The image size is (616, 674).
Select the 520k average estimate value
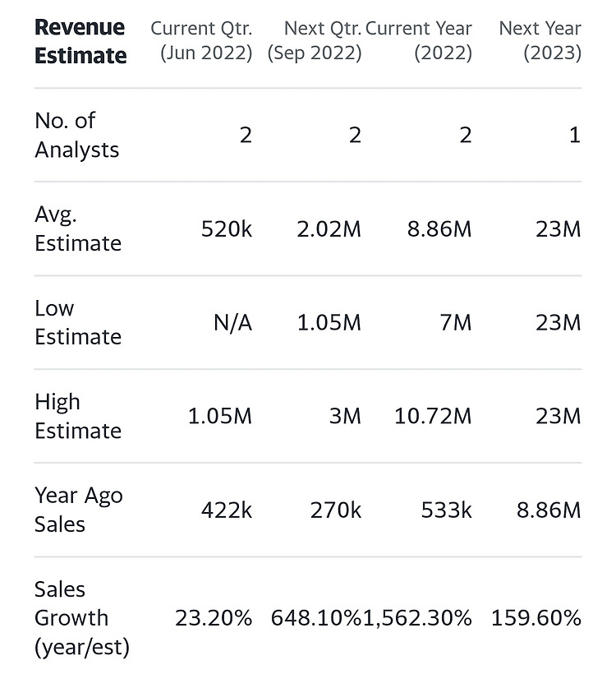tap(227, 229)
